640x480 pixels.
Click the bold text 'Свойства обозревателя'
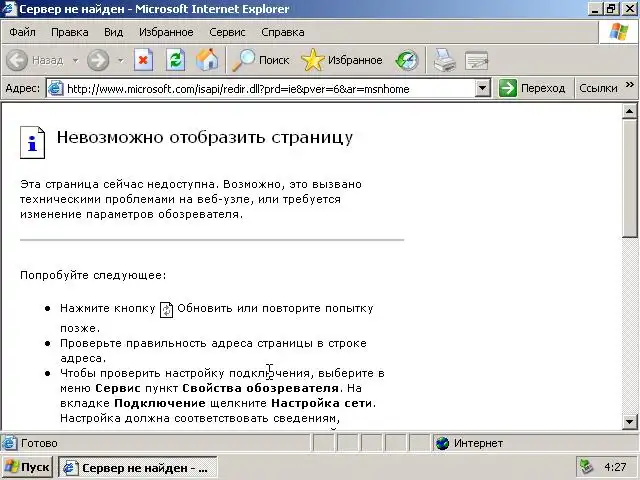click(x=260, y=388)
